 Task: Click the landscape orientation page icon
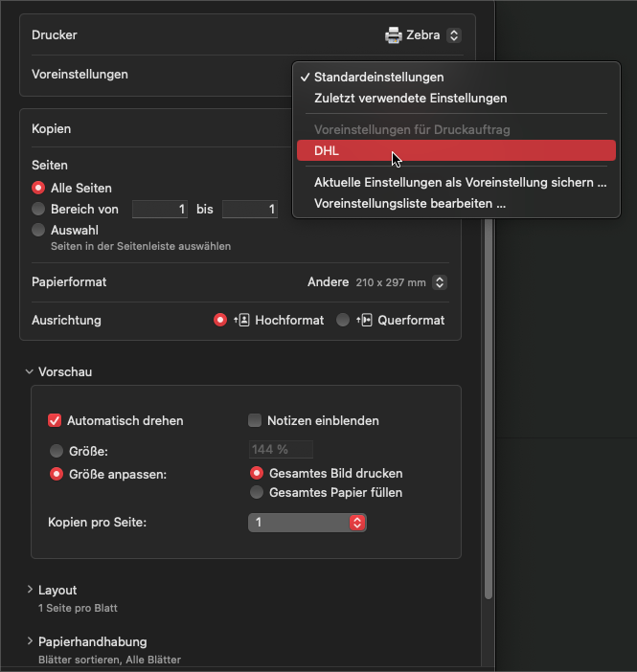pyautogui.click(x=365, y=321)
